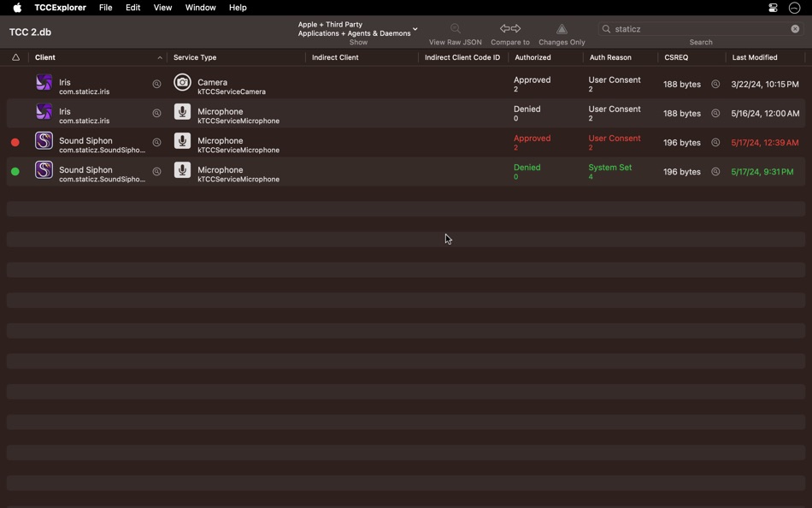This screenshot has height=508, width=812.
Task: Open the Help menu
Action: coord(238,7)
